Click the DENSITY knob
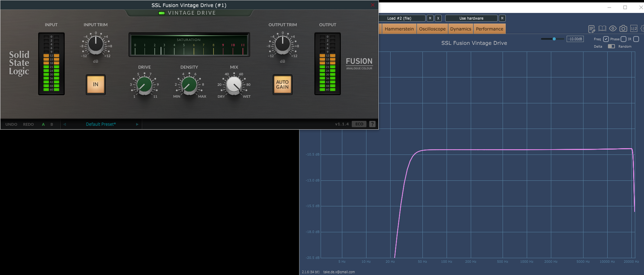Screen dimensions: 644x275 click(x=189, y=85)
